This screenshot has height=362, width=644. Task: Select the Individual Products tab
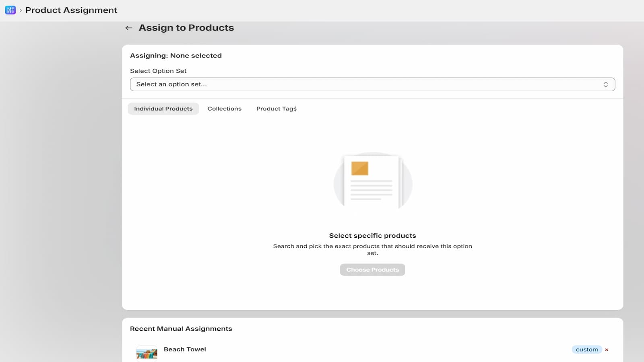click(163, 108)
